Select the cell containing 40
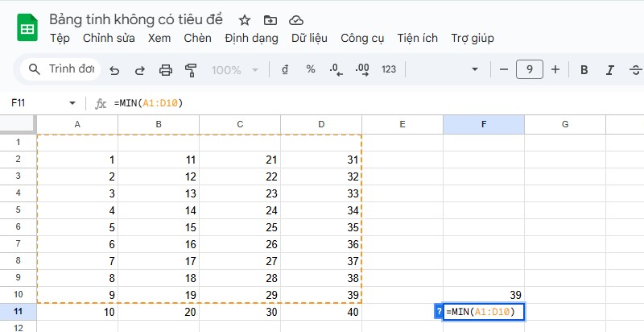644x332 pixels. [321, 312]
